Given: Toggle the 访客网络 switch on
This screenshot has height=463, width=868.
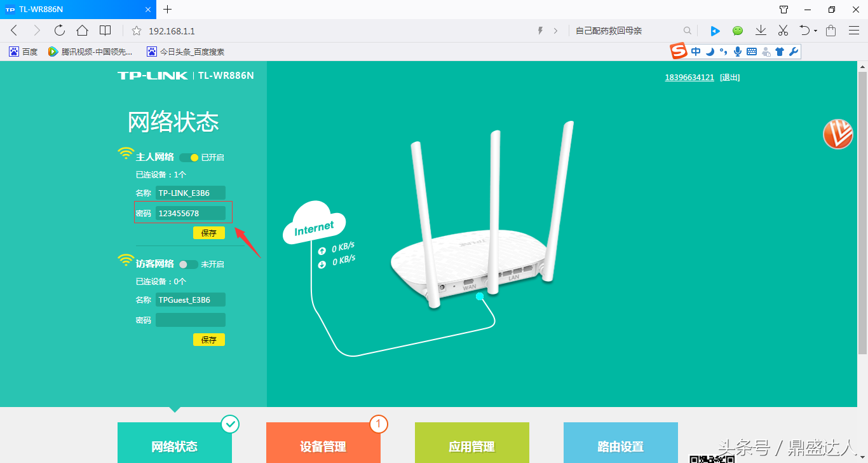Looking at the screenshot, I should (x=189, y=264).
